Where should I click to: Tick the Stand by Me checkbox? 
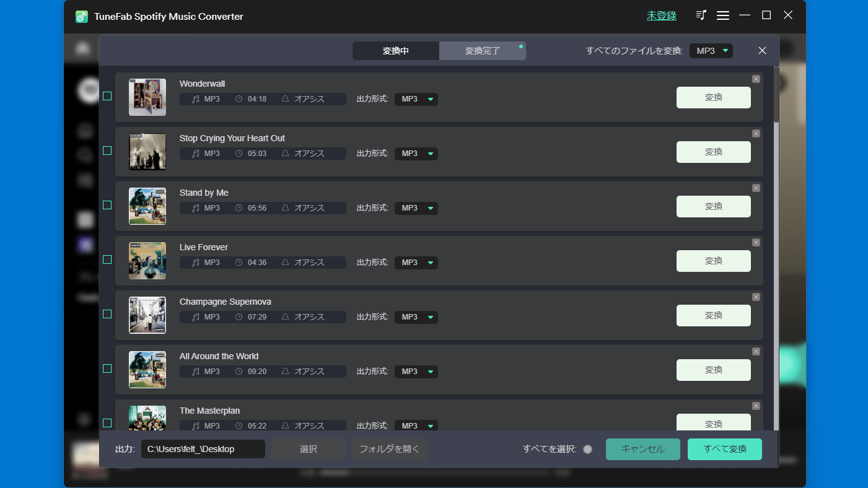coord(107,205)
